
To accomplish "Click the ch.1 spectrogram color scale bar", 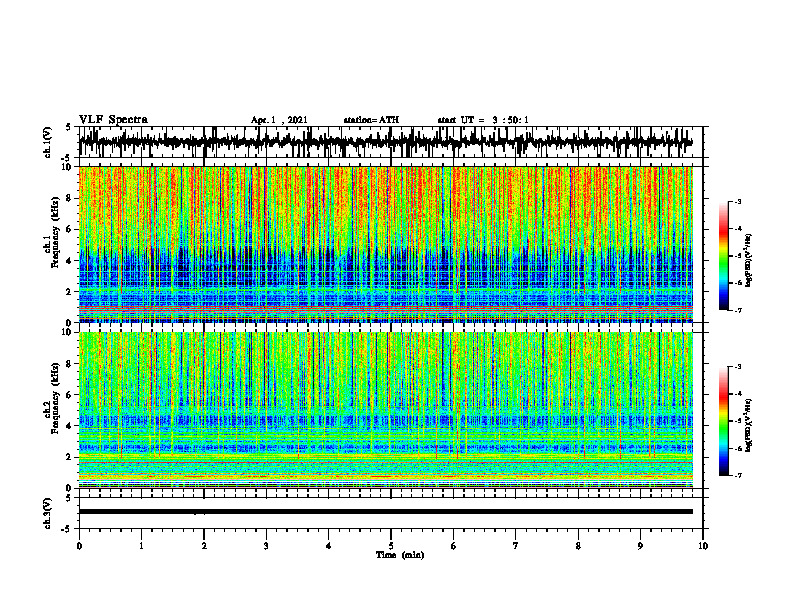I will click(723, 256).
